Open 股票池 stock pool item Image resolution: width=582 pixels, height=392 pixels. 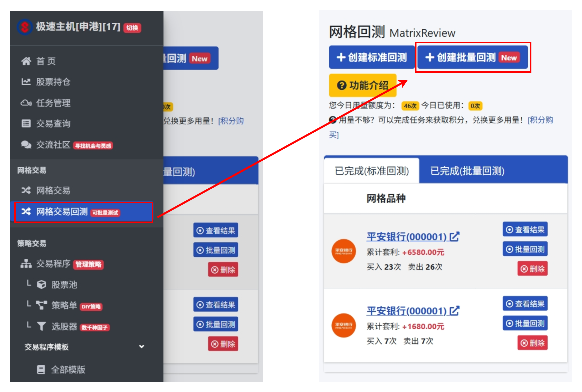pyautogui.click(x=64, y=284)
